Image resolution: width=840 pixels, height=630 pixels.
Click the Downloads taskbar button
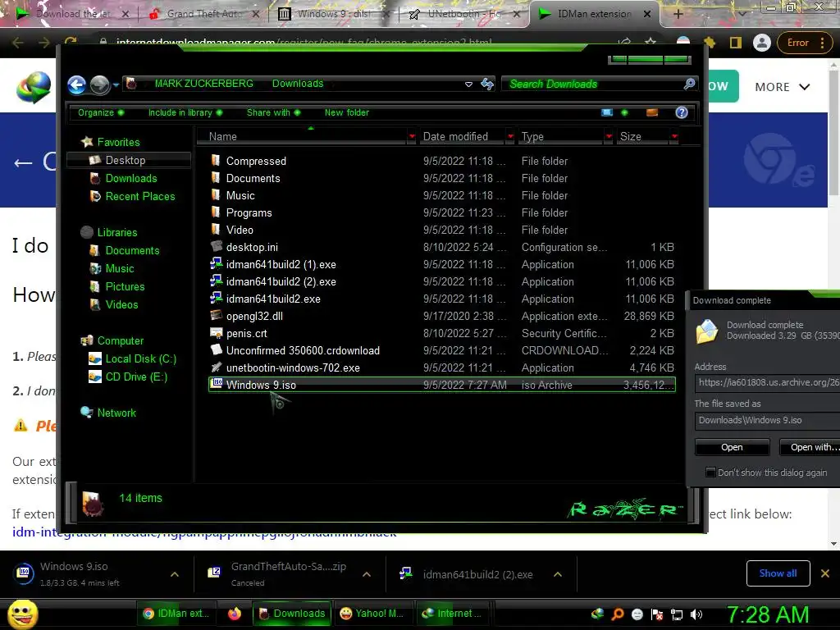292,614
